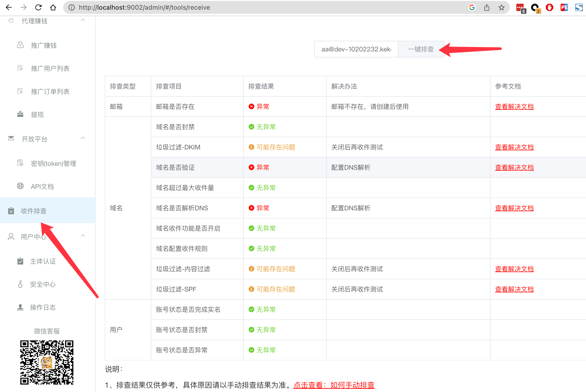Bookmark this page with the star icon
Image resolution: width=586 pixels, height=392 pixels.
point(502,8)
